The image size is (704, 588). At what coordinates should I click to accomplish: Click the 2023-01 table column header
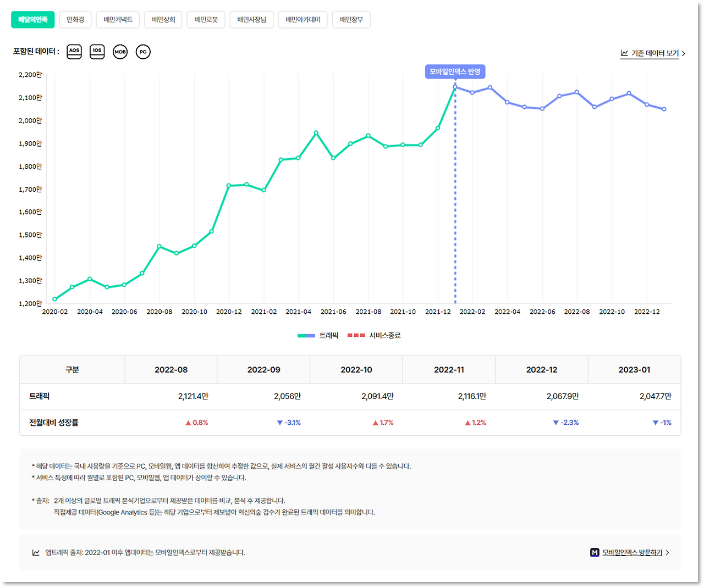(635, 370)
